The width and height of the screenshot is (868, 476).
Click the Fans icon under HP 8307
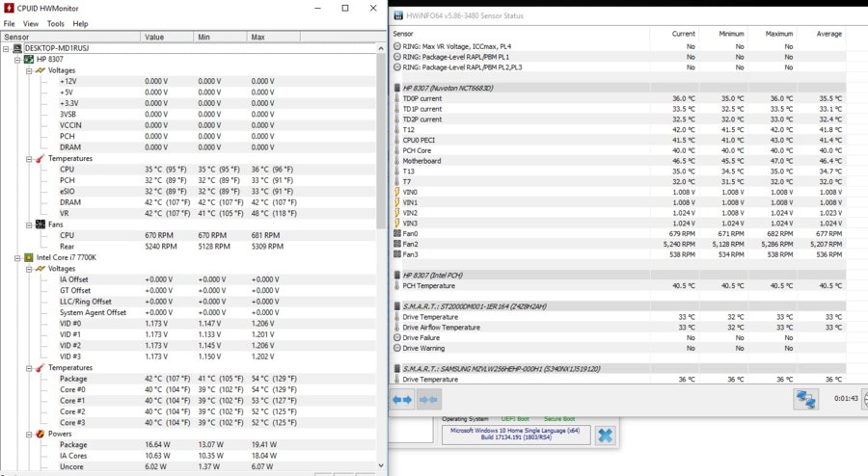click(41, 224)
